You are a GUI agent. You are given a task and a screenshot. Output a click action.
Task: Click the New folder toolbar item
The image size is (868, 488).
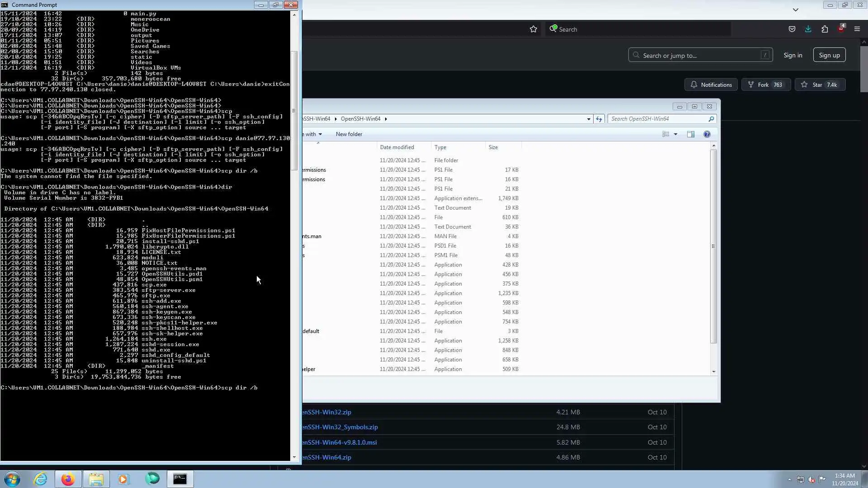tap(349, 134)
